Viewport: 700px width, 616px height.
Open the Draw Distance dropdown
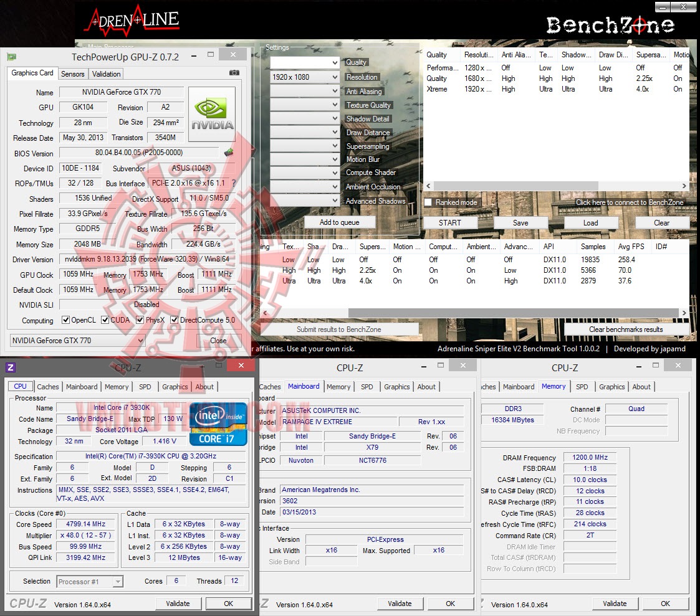(x=305, y=133)
